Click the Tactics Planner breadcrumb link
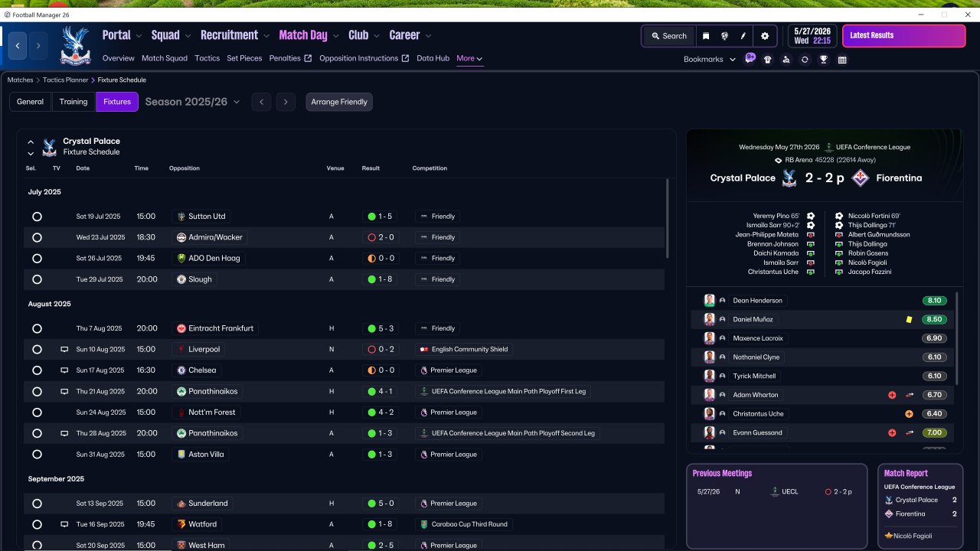The height and width of the screenshot is (551, 980). [65, 80]
